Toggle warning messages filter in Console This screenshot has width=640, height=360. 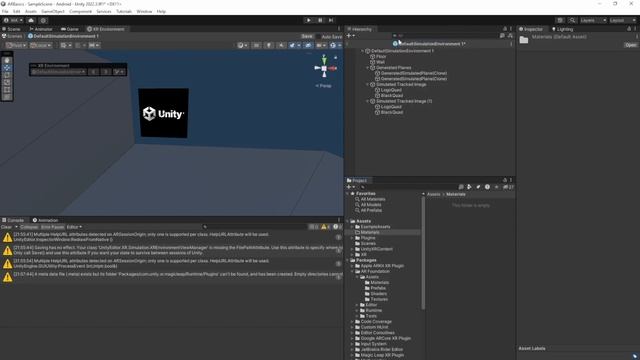click(325, 227)
